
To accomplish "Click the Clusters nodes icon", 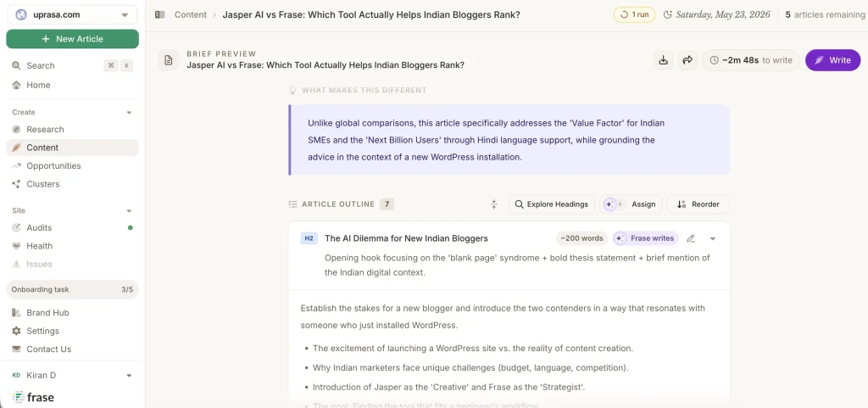I will pyautogui.click(x=16, y=184).
